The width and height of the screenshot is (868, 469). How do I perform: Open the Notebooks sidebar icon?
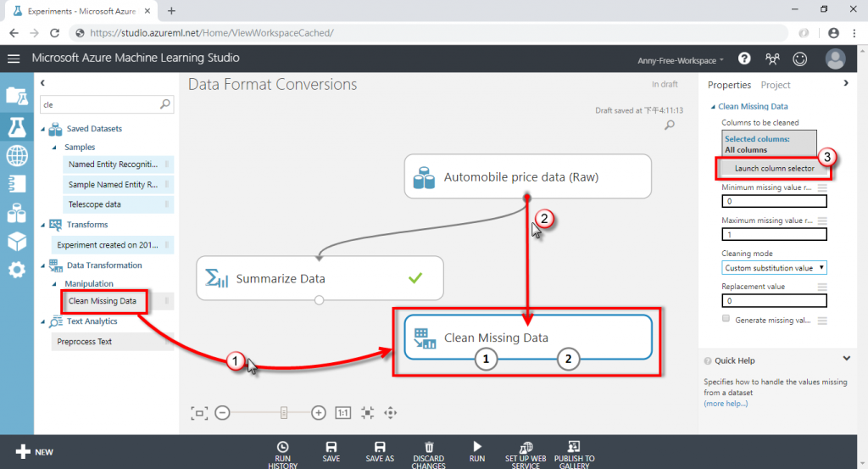pos(17,184)
